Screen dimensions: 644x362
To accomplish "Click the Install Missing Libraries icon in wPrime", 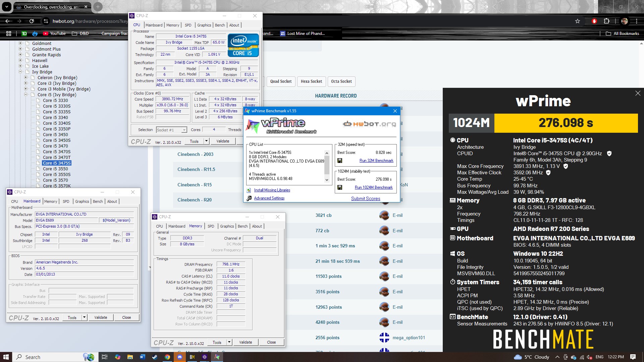I will click(249, 190).
